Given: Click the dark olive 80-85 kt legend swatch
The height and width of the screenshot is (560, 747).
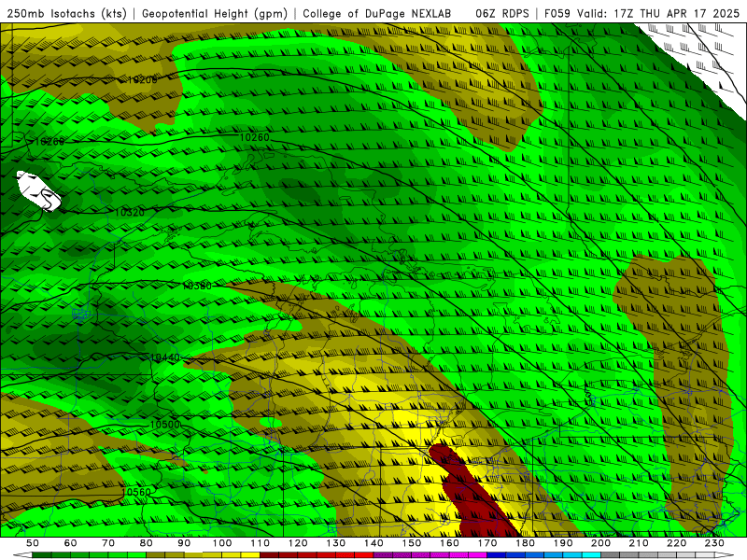Looking at the screenshot, I should 156,555.
